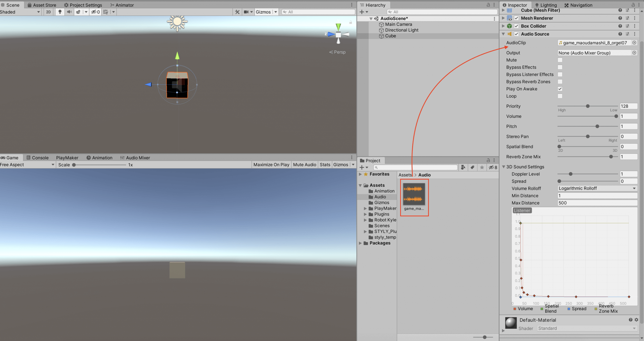Open the scene grid visibility settings icon

[x=106, y=12]
